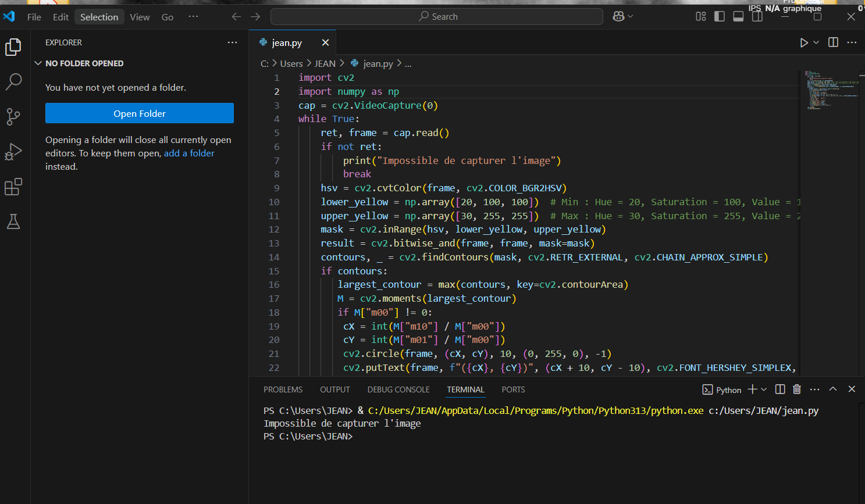Open the Customize Layout icon
865x504 pixels.
pos(701,16)
